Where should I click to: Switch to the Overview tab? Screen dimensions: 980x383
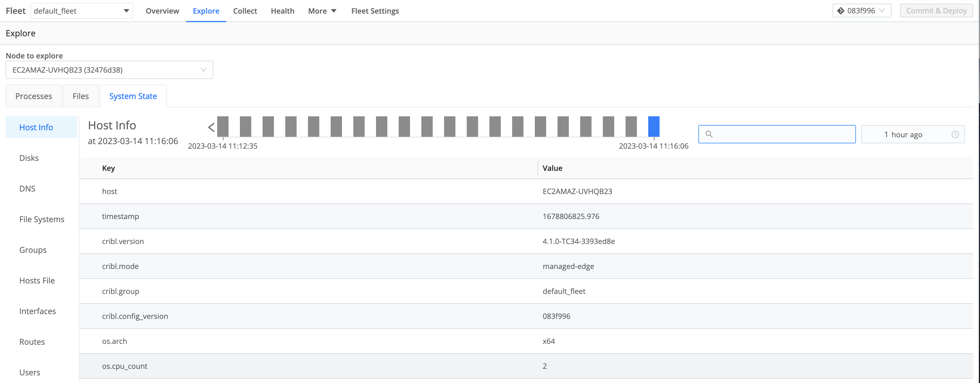162,11
